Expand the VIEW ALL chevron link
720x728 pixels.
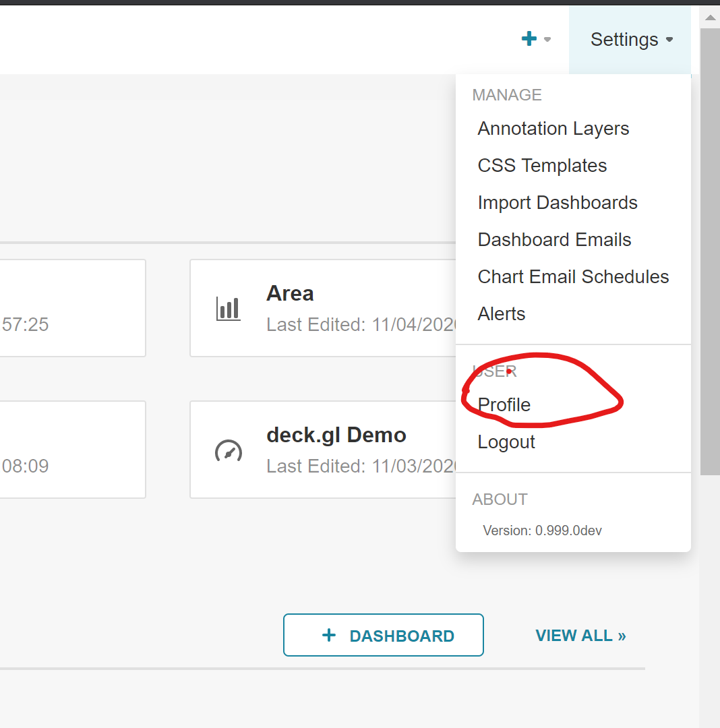click(x=620, y=635)
